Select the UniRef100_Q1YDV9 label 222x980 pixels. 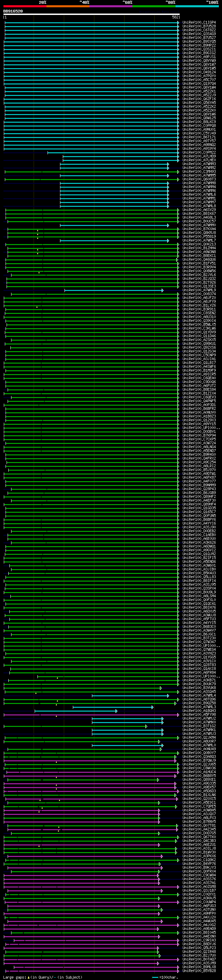click(x=199, y=332)
